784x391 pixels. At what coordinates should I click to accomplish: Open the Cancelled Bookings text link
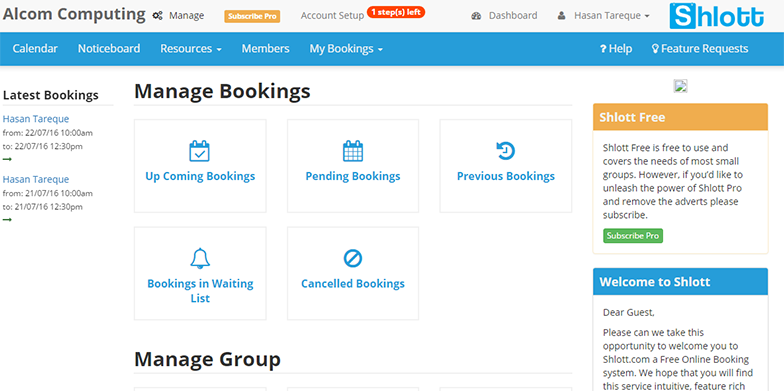click(353, 284)
